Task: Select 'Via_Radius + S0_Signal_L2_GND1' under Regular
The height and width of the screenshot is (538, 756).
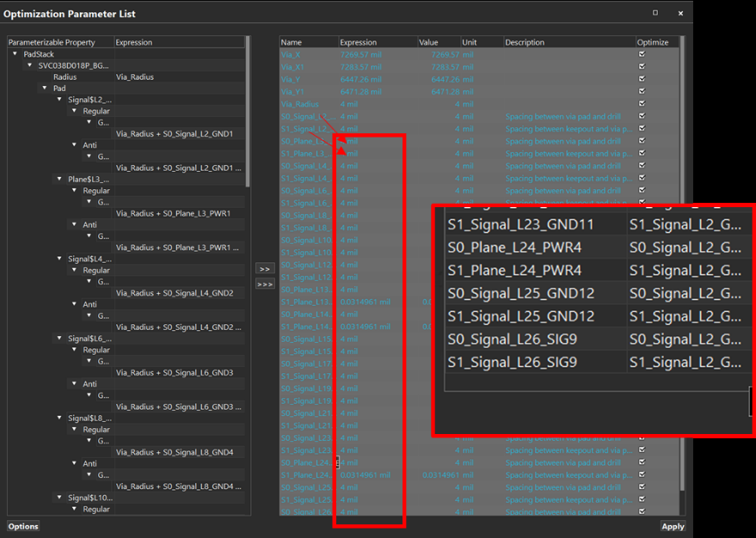Action: 175,134
